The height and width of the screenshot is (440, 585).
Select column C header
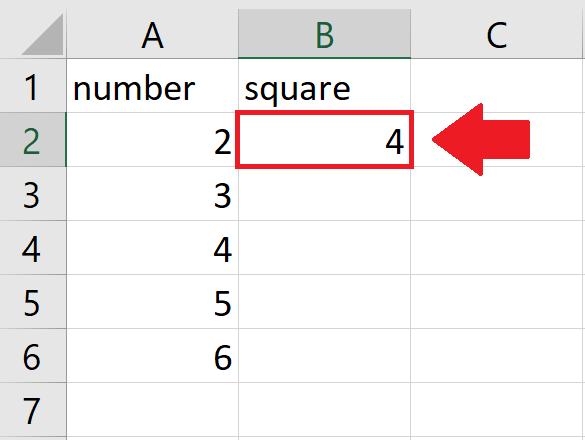[x=497, y=34]
